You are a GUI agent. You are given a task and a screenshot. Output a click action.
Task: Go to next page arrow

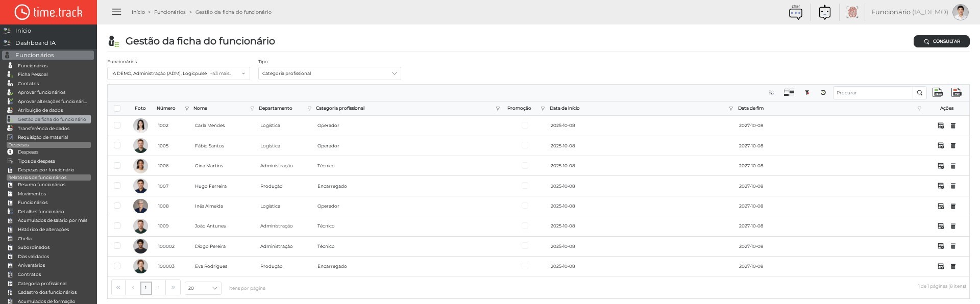tap(159, 288)
